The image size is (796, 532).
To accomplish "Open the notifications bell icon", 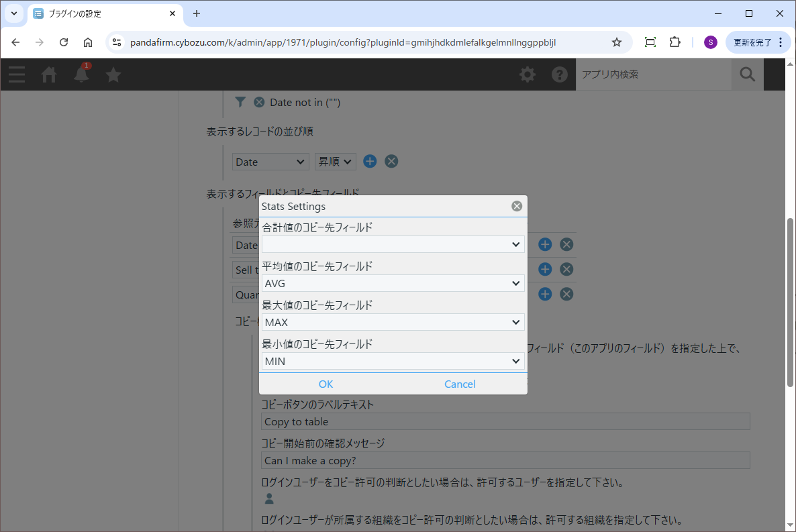I will (81, 74).
